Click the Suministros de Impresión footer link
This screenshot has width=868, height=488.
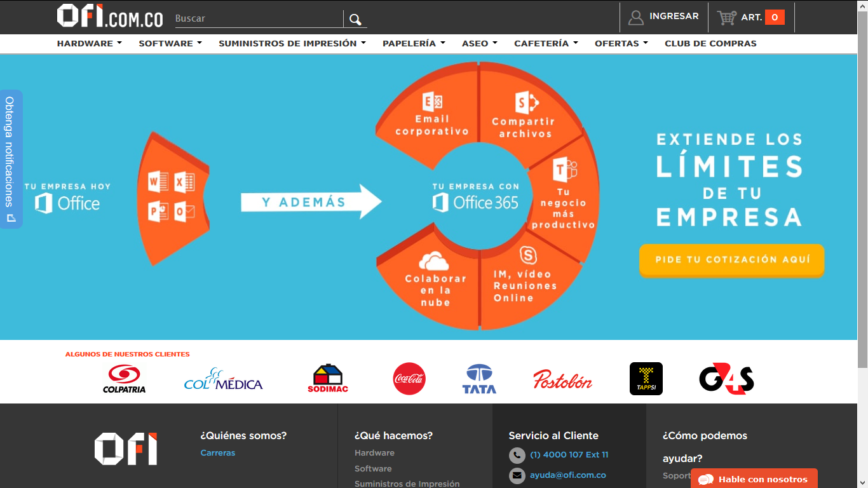(407, 484)
